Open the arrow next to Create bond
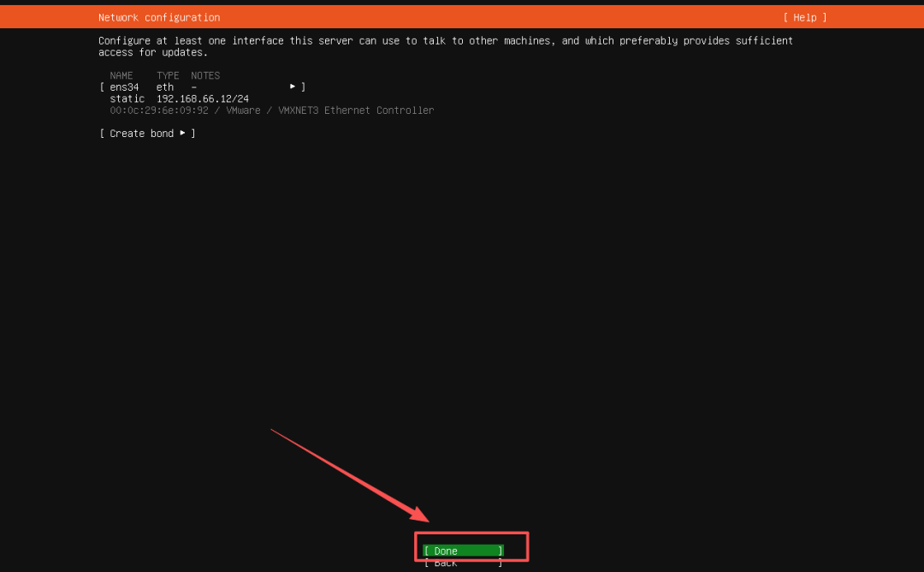 182,134
